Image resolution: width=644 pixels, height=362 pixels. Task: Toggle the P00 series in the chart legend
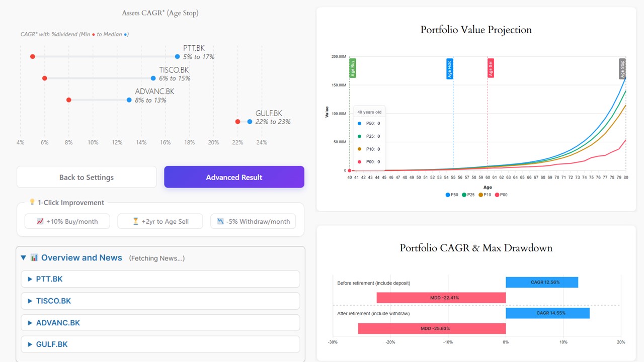pos(501,195)
